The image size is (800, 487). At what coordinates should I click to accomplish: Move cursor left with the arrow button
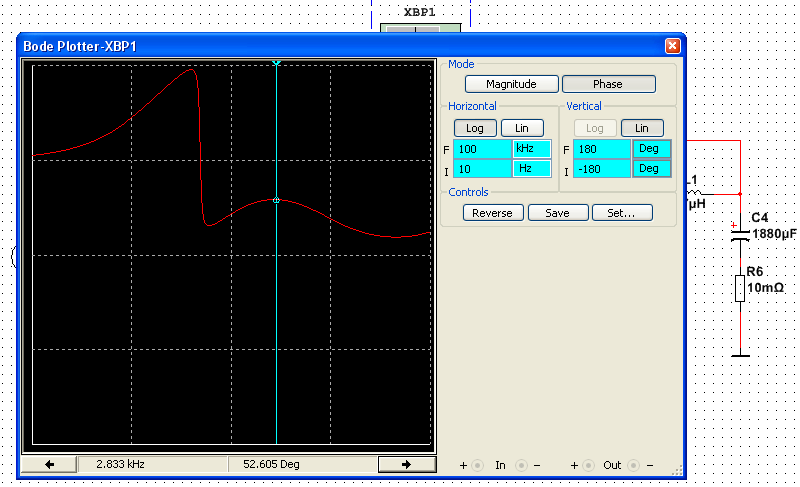click(49, 464)
